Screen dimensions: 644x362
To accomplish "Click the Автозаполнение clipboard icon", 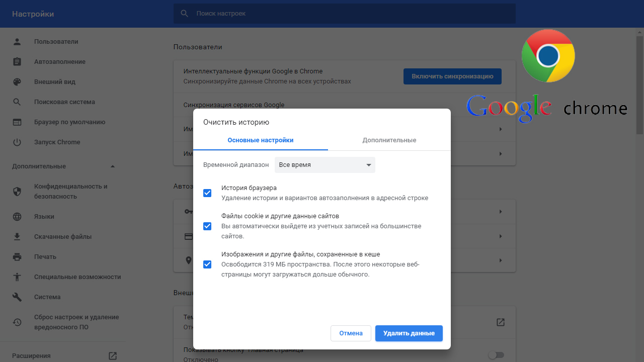I will coord(17,62).
